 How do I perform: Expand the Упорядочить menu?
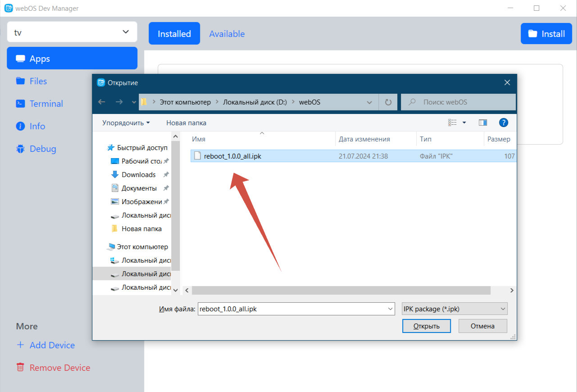point(126,123)
